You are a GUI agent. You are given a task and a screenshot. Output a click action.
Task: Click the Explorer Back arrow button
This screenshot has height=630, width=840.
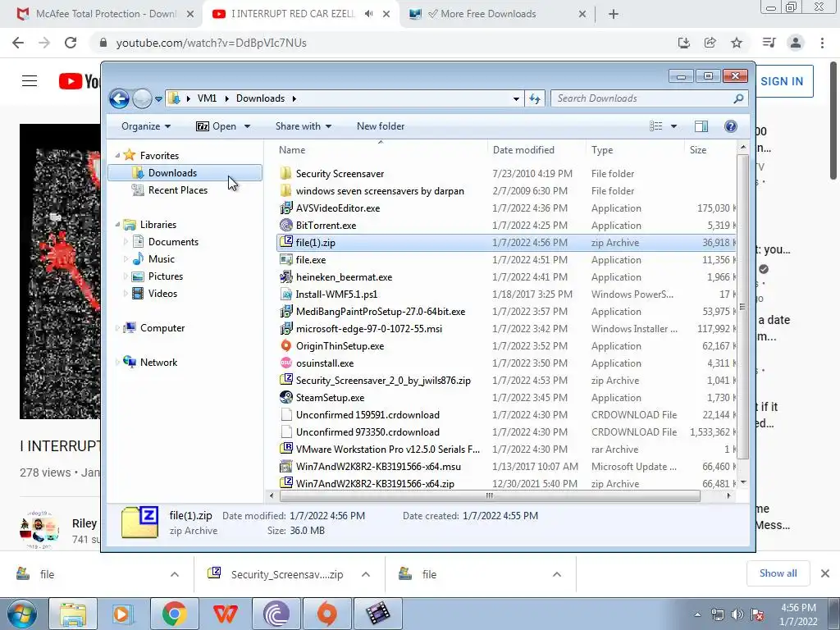click(x=119, y=98)
